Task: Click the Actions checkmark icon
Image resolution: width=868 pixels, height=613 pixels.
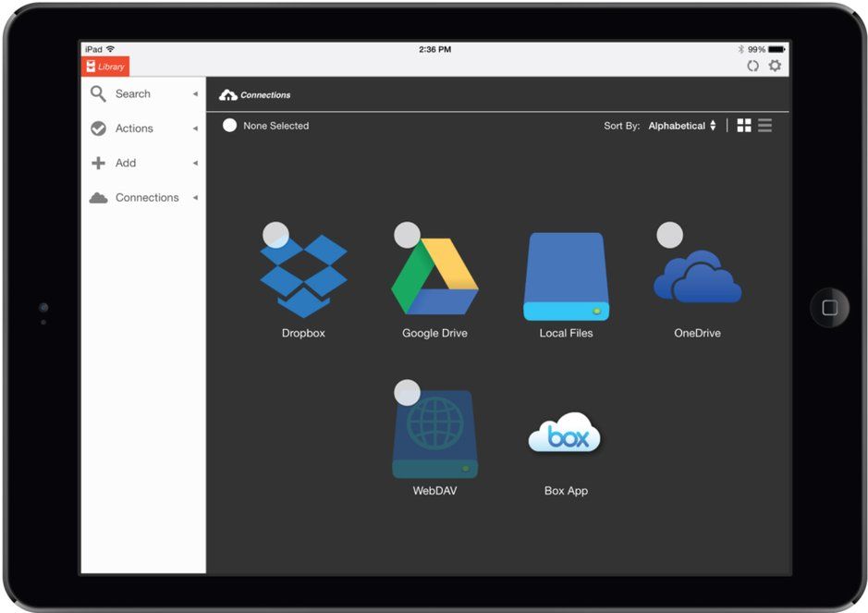Action: coord(99,129)
